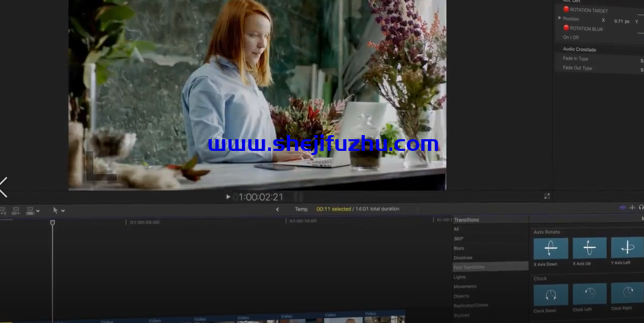Click the 01:00:05:00 ruler mark
This screenshot has height=323, width=644.
[x=145, y=222]
